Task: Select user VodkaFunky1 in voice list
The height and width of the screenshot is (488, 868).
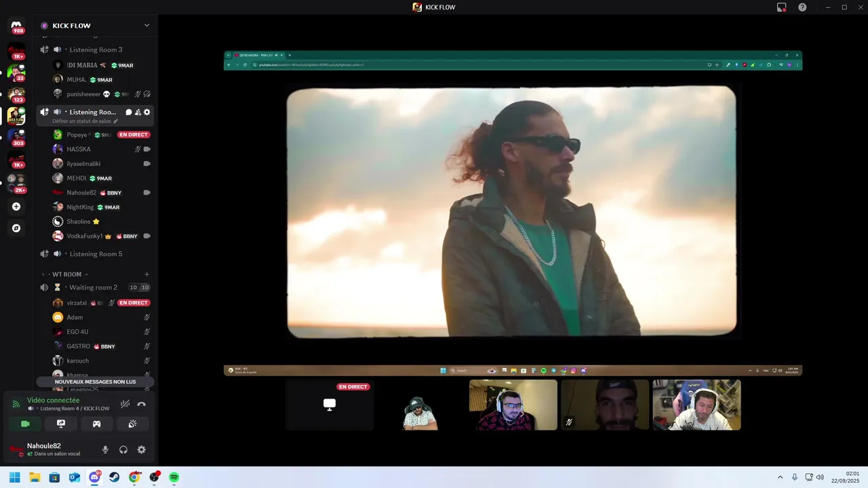Action: [x=102, y=236]
